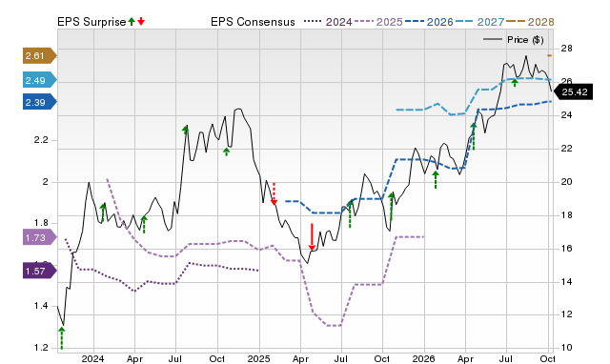Select the dotted red surprise arrow of early 2025
610x364 pixels.
(x=274, y=193)
